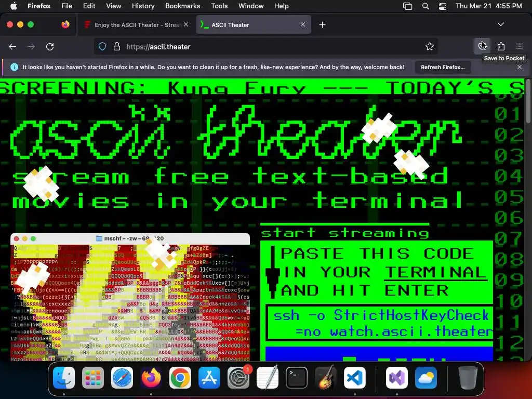Viewport: 532px width, 399px height.
Task: Open the Bookmarks menu
Action: [182, 6]
